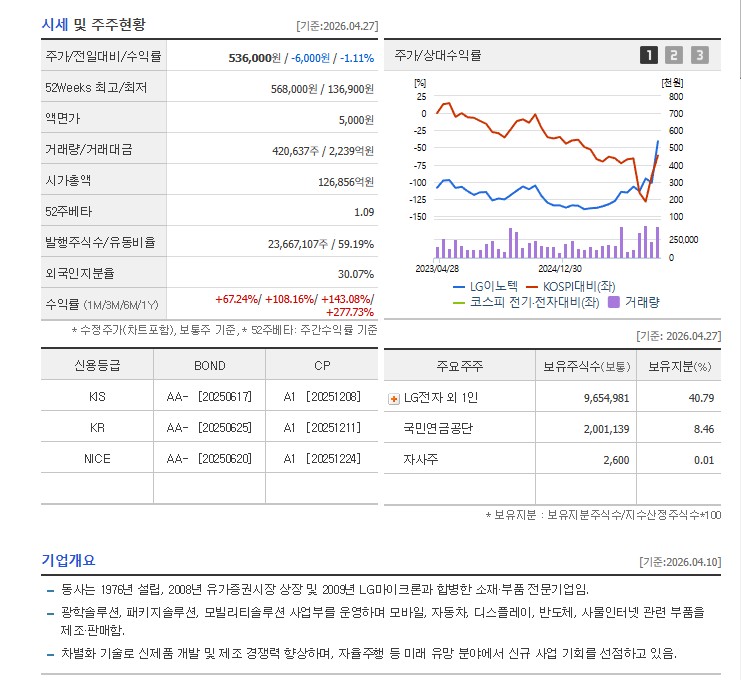Switch to chart tab 2
This screenshot has height=680, width=741.
click(x=674, y=55)
